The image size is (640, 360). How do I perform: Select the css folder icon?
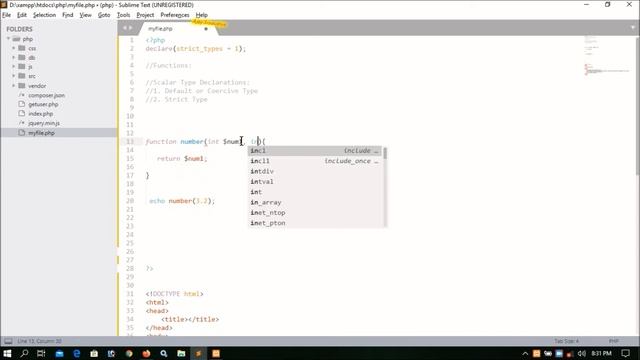(22, 48)
